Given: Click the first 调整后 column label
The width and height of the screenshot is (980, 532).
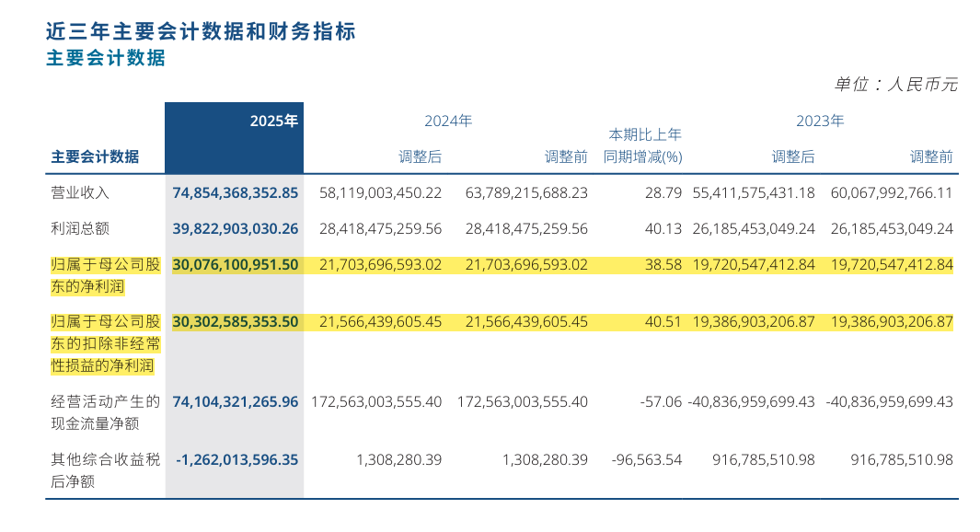Looking at the screenshot, I should (x=419, y=156).
